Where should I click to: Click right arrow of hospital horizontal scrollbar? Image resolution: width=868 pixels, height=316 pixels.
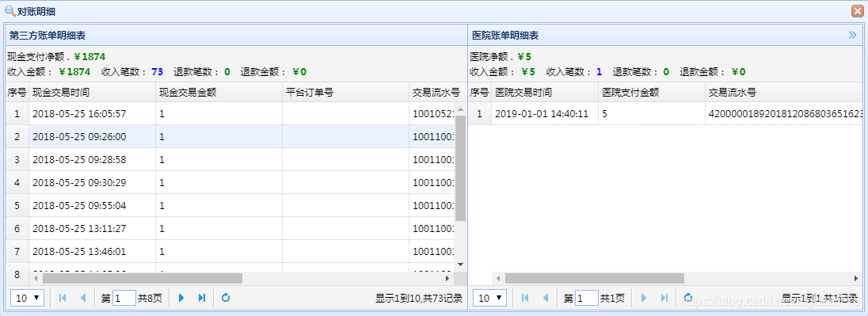(856, 278)
